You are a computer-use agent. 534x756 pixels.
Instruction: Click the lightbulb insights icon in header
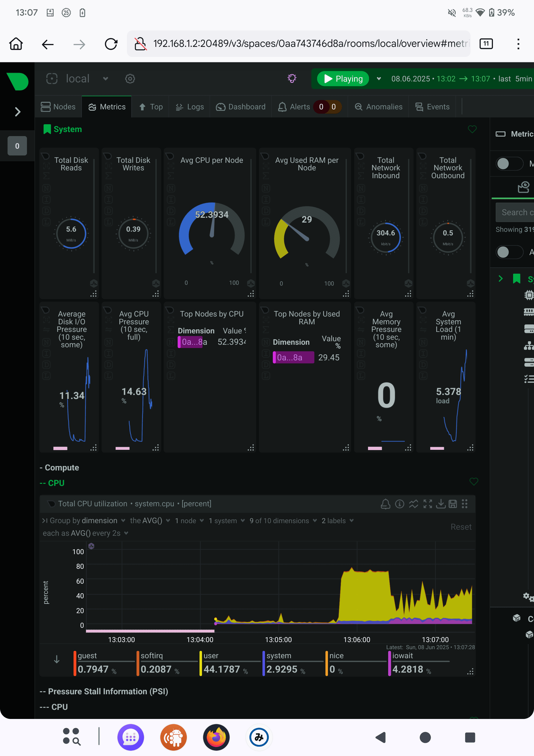click(292, 78)
